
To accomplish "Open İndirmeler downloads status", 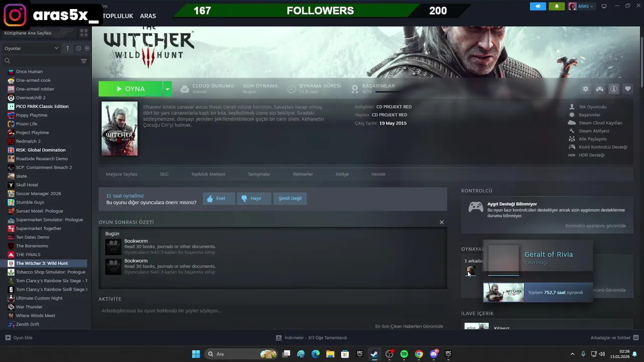I will [x=311, y=338].
